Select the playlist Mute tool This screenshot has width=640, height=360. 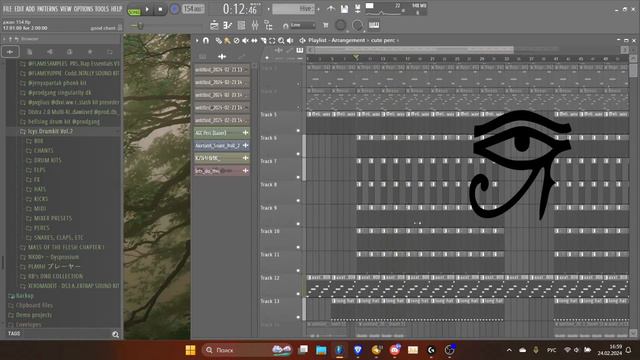pos(245,40)
